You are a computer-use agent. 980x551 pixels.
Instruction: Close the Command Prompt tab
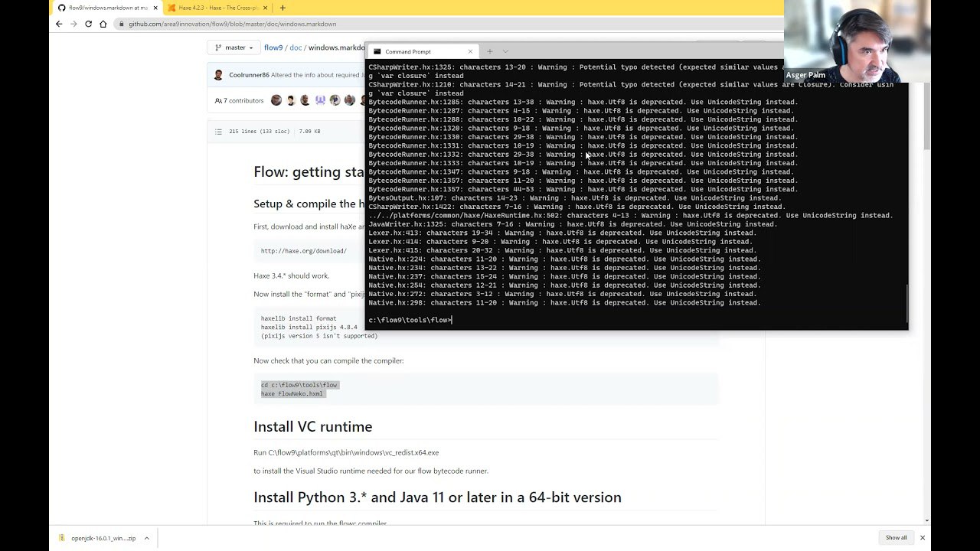point(470,51)
